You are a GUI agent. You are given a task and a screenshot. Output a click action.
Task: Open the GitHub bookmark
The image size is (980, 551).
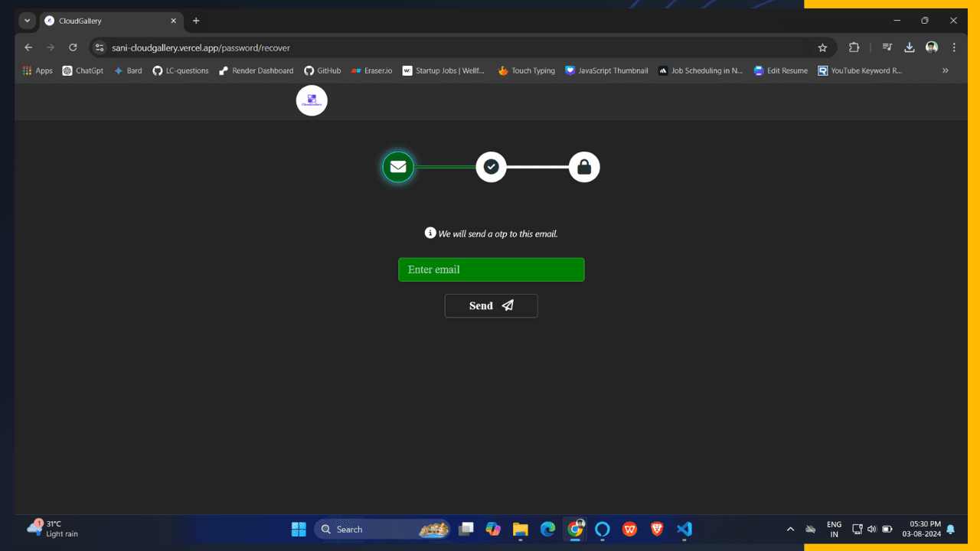[322, 70]
